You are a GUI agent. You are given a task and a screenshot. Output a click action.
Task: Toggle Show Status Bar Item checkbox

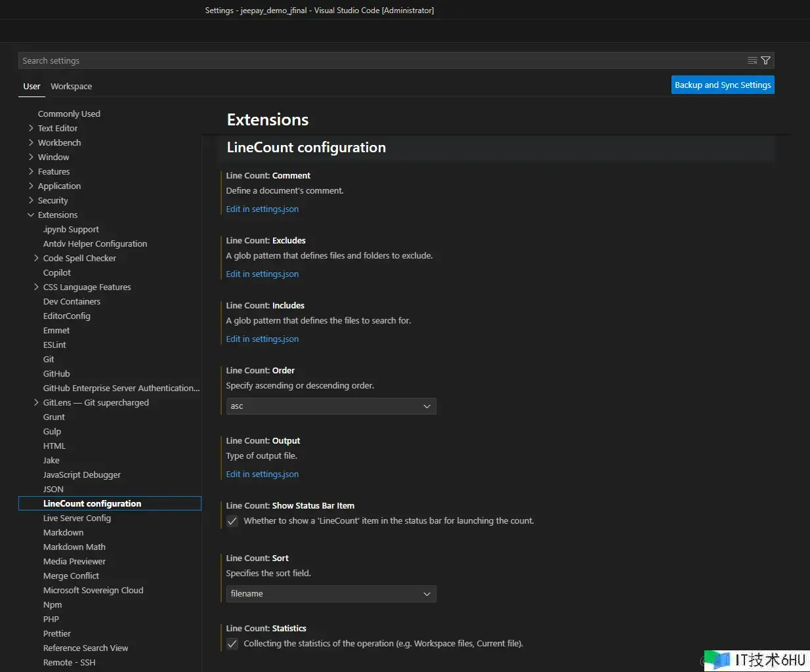pyautogui.click(x=232, y=521)
